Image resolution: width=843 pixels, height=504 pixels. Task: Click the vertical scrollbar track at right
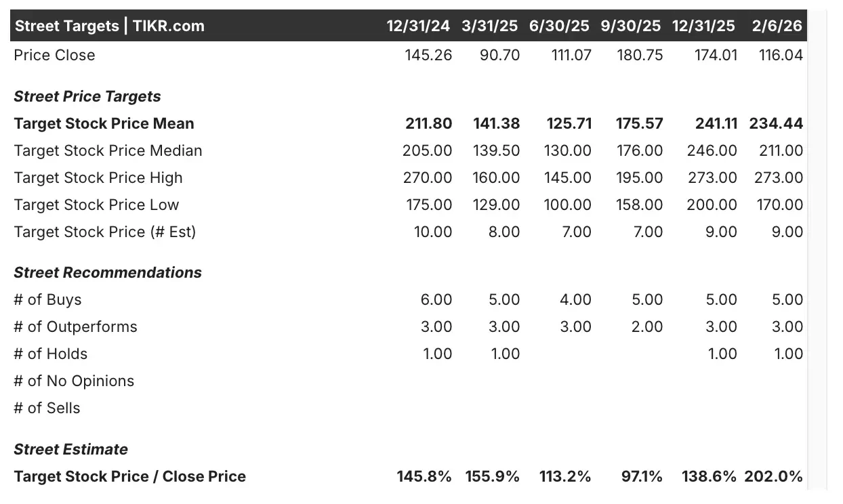pos(818,251)
